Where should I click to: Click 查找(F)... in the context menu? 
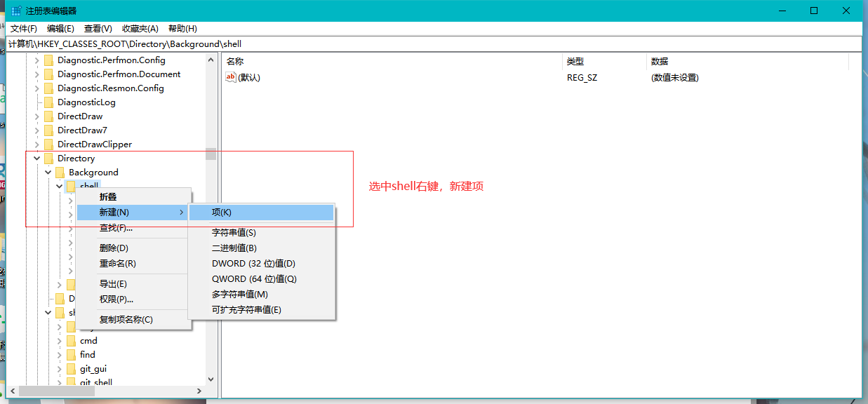pyautogui.click(x=133, y=228)
